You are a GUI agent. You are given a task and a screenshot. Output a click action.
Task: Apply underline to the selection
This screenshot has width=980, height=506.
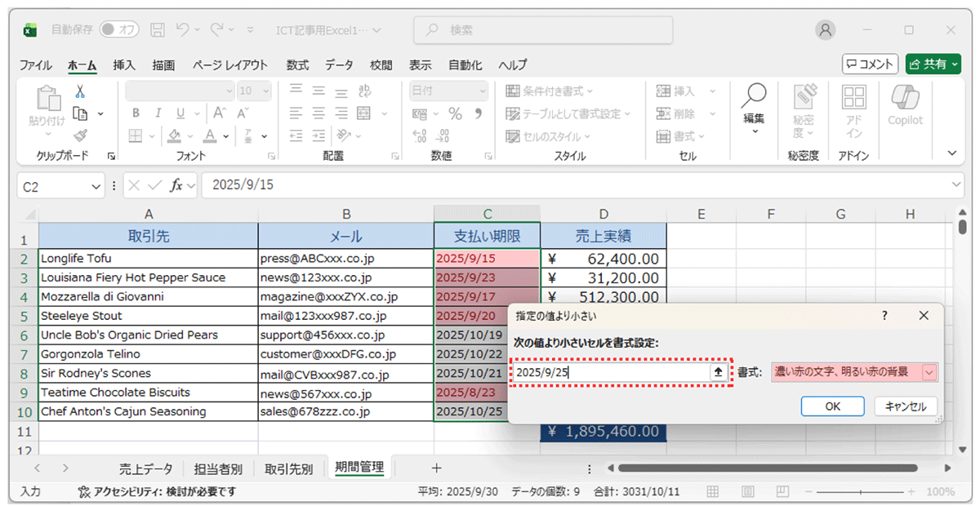point(180,113)
